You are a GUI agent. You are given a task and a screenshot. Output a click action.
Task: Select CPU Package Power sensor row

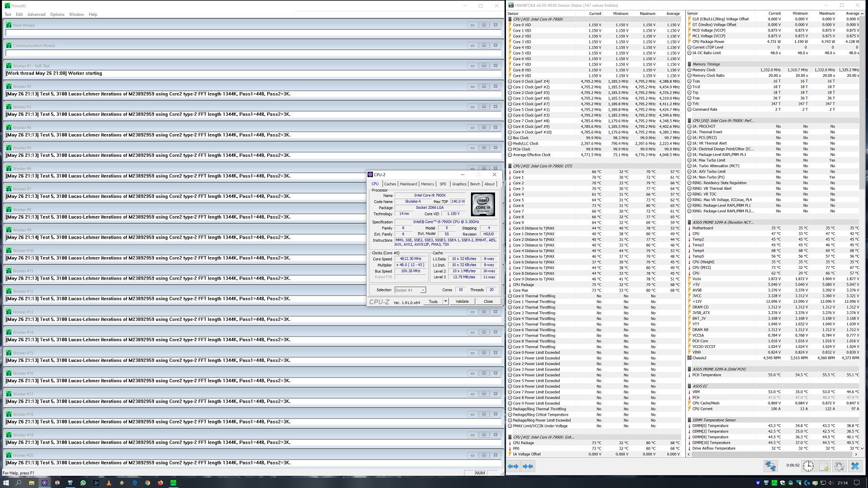click(773, 42)
